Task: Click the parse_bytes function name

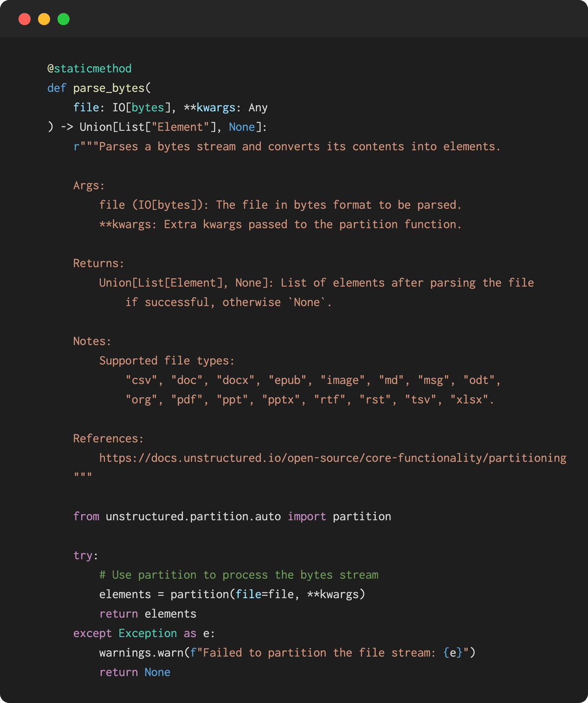Action: click(109, 88)
